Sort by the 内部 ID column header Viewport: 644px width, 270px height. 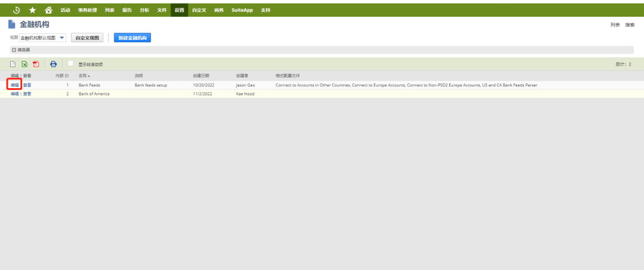(x=62, y=76)
